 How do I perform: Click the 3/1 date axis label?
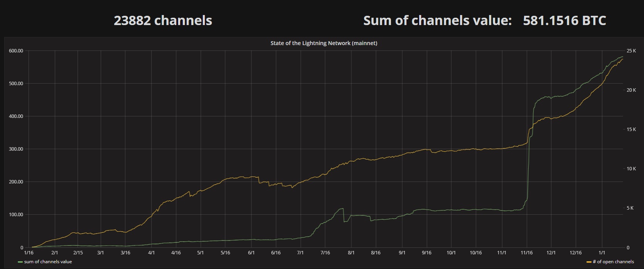pyautogui.click(x=101, y=253)
